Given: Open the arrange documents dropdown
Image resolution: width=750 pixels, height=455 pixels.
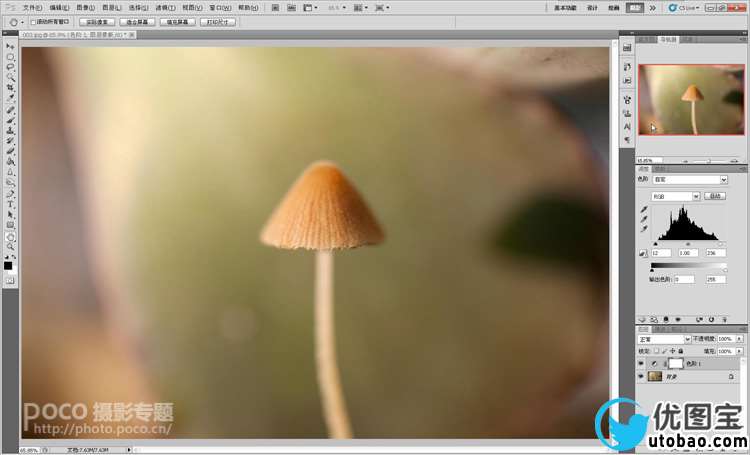Looking at the screenshot, I should coord(360,8).
